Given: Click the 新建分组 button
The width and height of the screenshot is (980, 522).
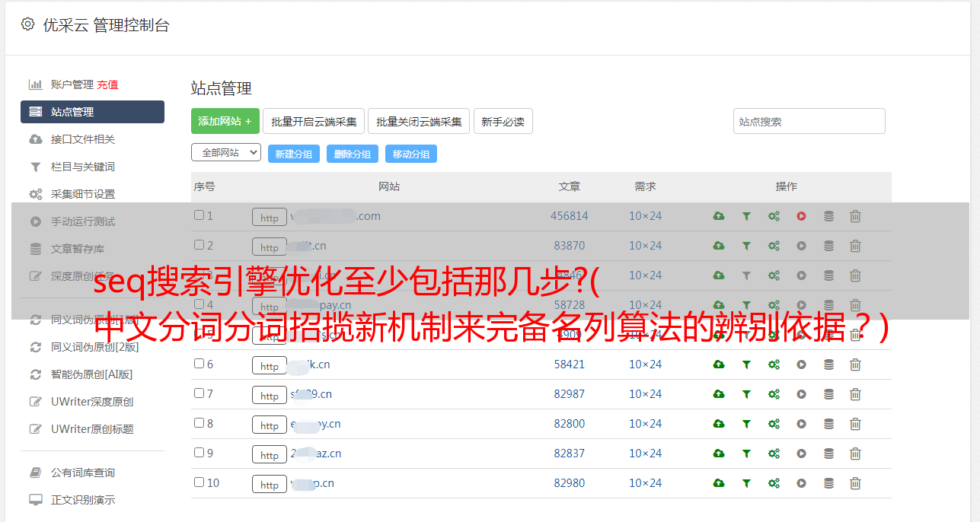Looking at the screenshot, I should pos(294,154).
